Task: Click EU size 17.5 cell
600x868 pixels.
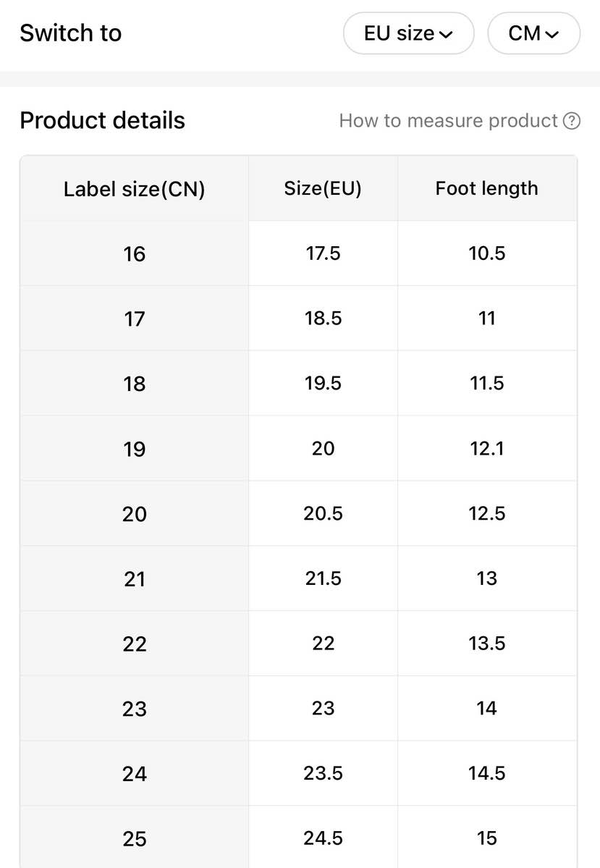Action: 323,253
